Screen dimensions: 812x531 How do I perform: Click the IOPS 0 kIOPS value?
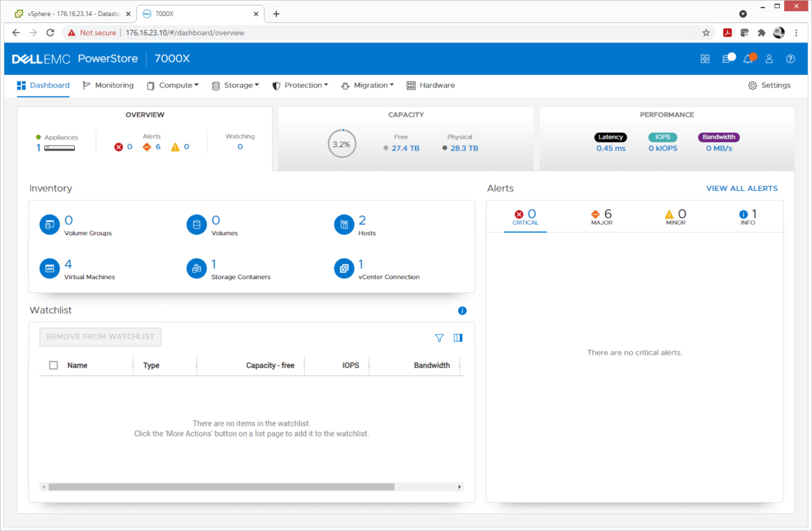point(663,148)
